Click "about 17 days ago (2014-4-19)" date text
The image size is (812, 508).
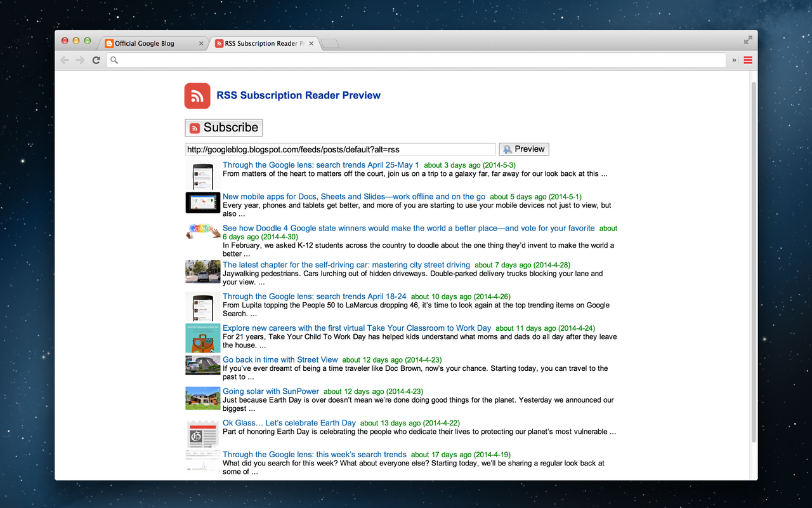(461, 455)
